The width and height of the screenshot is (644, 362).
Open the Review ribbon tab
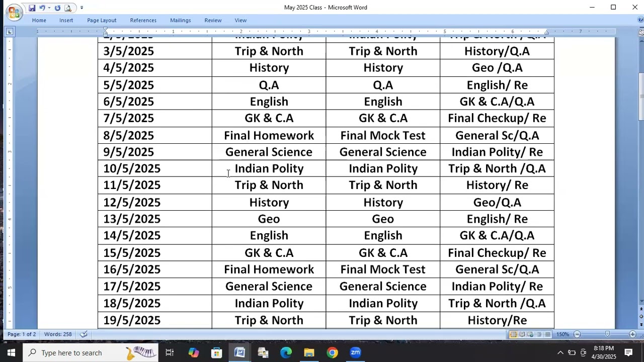pyautogui.click(x=213, y=20)
